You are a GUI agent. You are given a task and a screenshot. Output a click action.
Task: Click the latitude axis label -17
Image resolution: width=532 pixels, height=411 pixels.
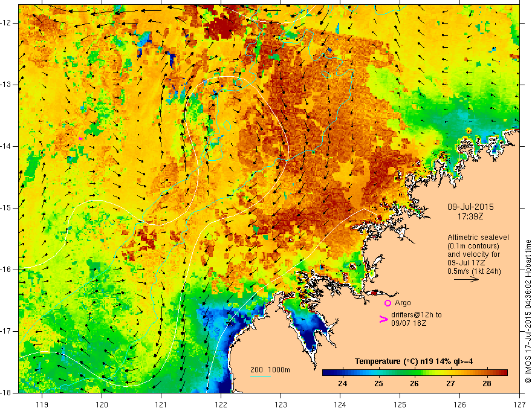coord(6,331)
